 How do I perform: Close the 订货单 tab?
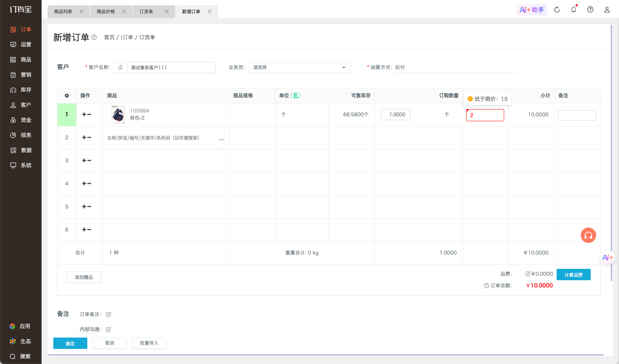click(x=167, y=12)
